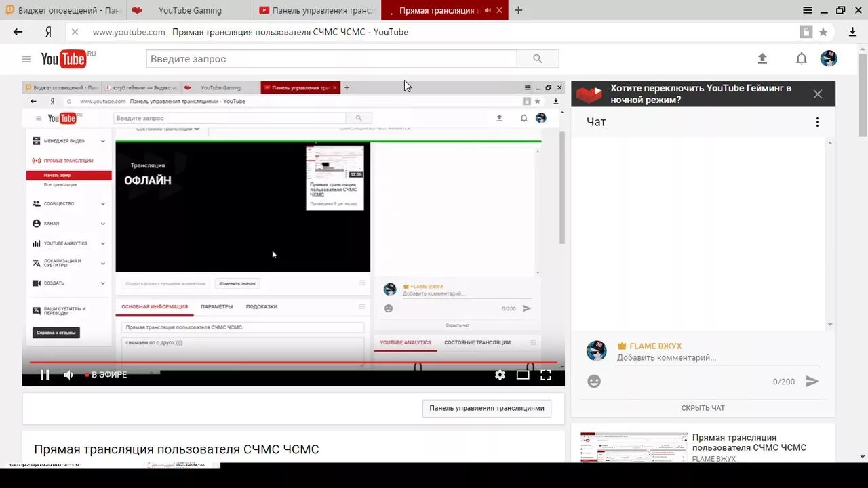Open the suggested video title 'Прямая трансляция пользователя СЧМС ЧСМС'
This screenshot has width=868, height=488.
coord(749,443)
